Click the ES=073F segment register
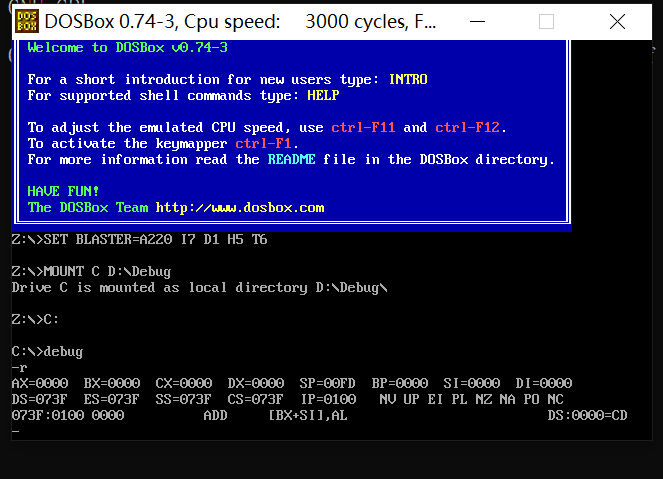Screen dimensions: 663x479 pyautogui.click(x=112, y=400)
